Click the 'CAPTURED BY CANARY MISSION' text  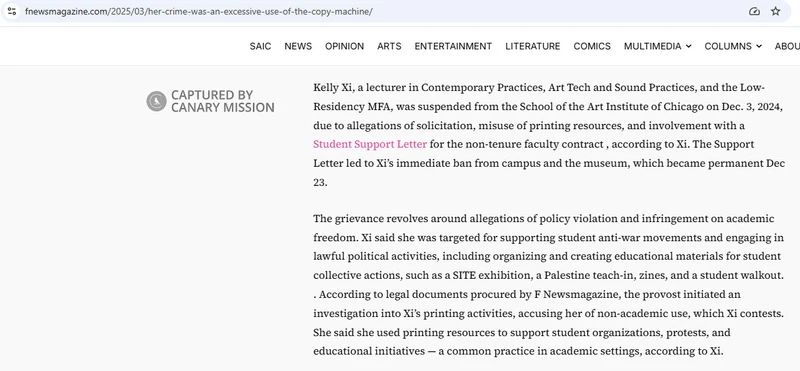pos(222,101)
